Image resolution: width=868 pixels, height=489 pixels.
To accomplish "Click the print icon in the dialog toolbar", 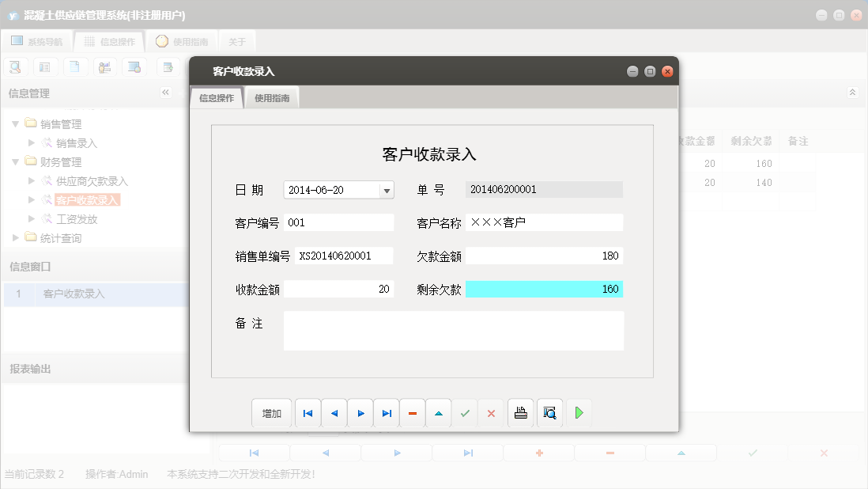I will point(520,412).
